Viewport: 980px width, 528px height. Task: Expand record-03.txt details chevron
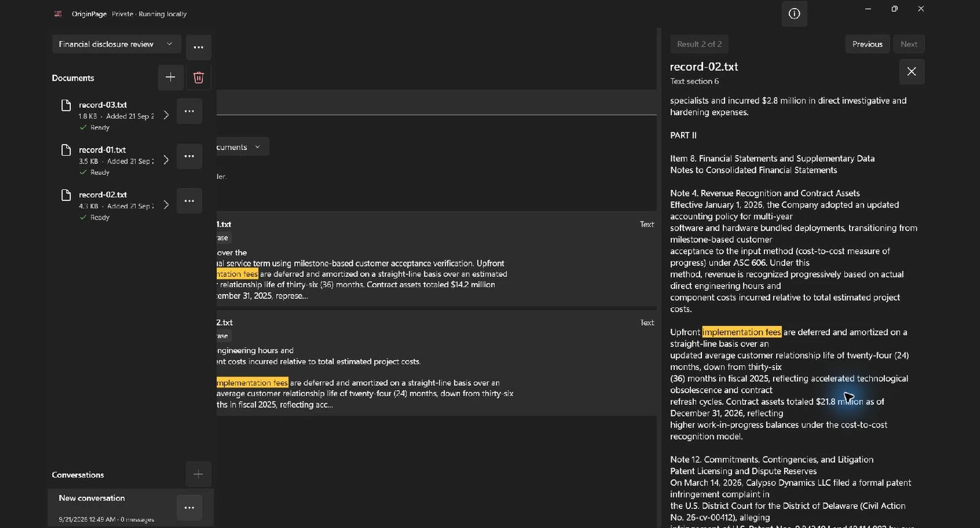[x=166, y=115]
